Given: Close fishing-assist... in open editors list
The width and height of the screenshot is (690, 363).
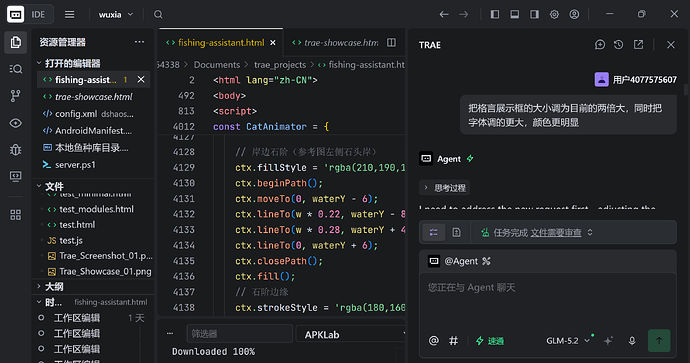Looking at the screenshot, I should [x=141, y=80].
